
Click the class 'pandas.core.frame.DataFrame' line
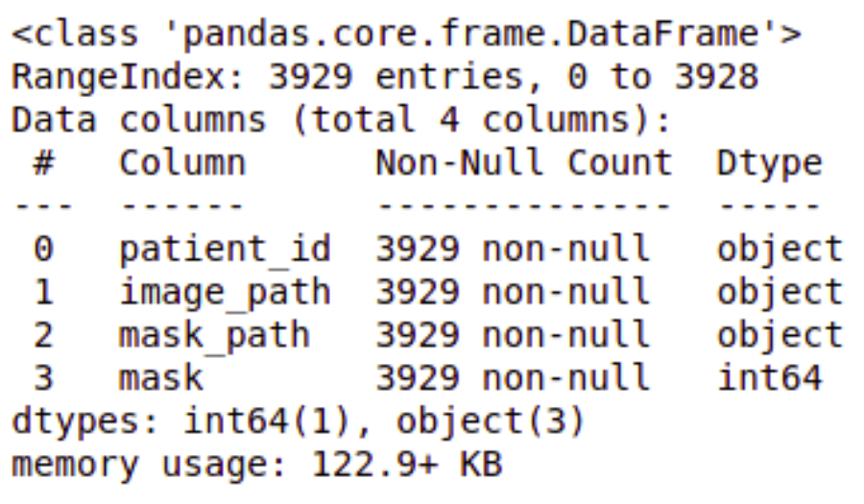[407, 36]
